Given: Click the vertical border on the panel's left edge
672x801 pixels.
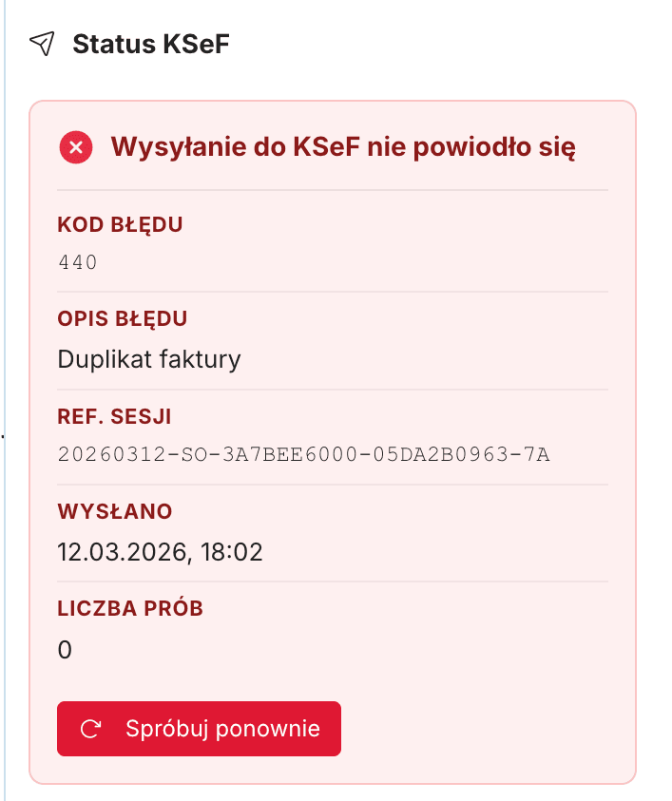Looking at the screenshot, I should (x=6, y=399).
